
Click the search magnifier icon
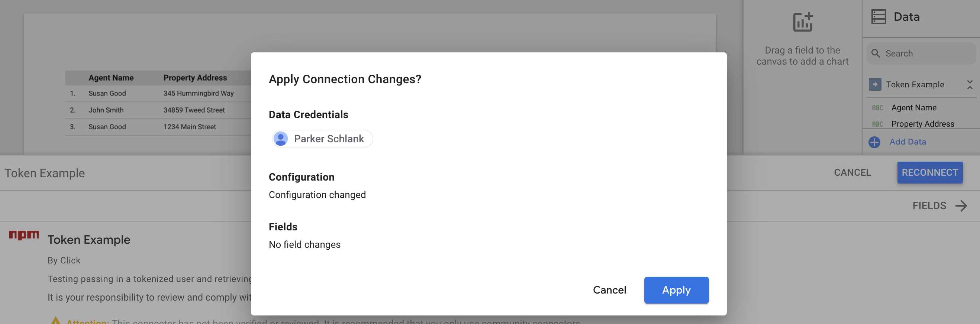click(876, 54)
